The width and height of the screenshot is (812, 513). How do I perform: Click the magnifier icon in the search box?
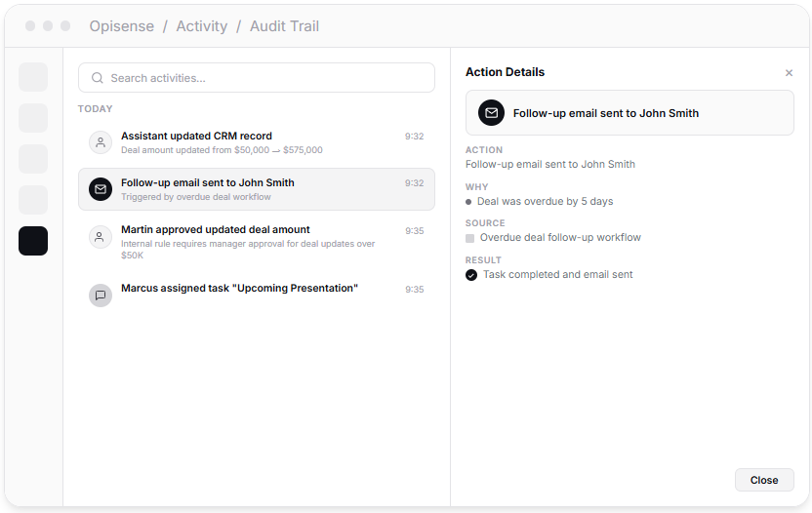[x=98, y=78]
